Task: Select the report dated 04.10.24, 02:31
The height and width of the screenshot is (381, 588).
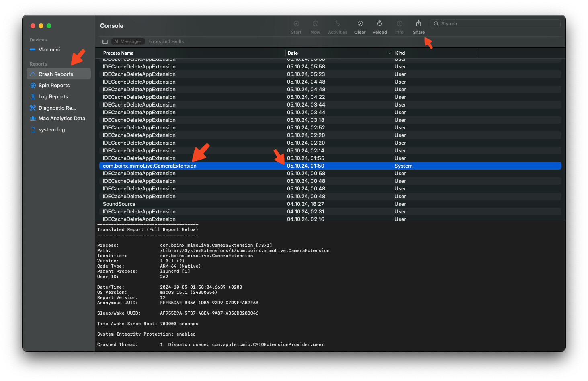Action: pyautogui.click(x=330, y=212)
